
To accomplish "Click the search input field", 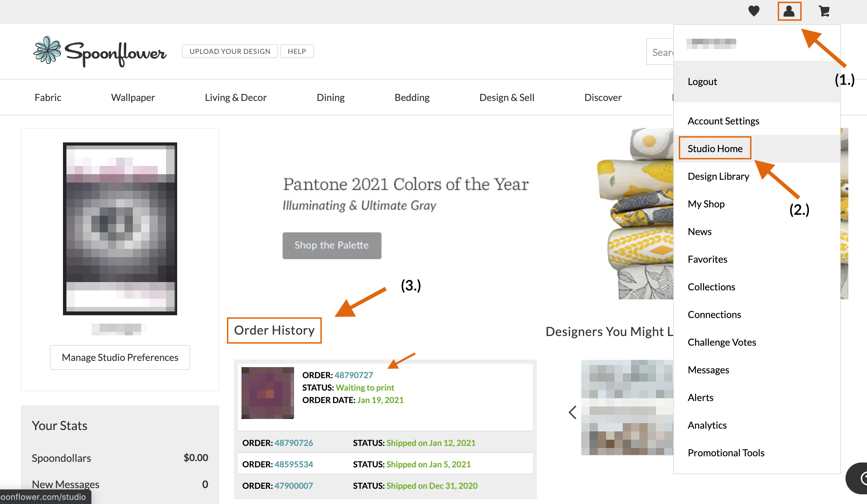I will point(660,52).
